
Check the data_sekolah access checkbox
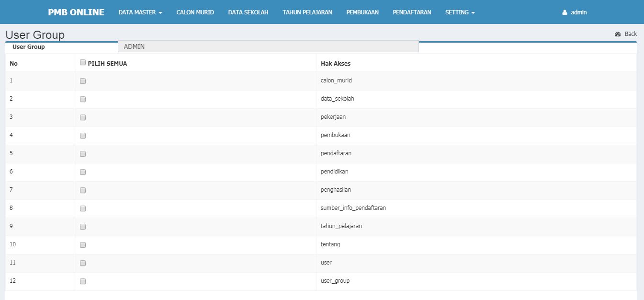83,99
